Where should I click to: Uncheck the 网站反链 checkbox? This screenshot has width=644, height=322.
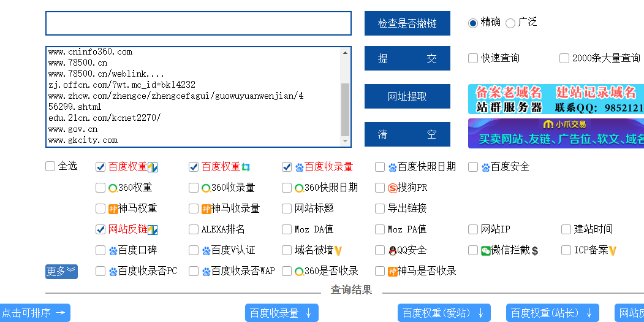[100, 229]
